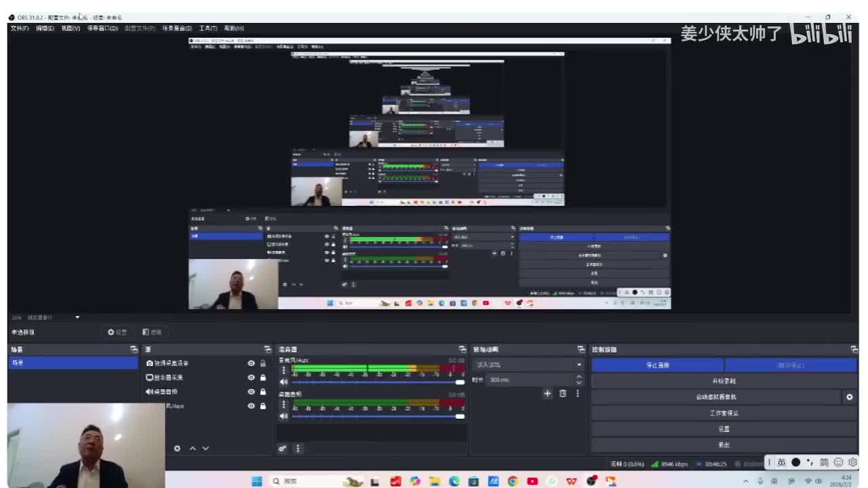The width and height of the screenshot is (868, 488).
Task: Open the red YouTube icon on the taskbar
Action: click(x=532, y=481)
